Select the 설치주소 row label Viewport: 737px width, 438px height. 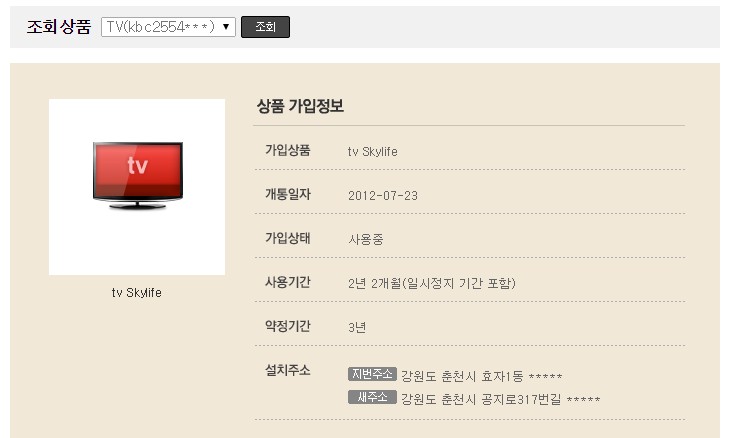click(287, 370)
